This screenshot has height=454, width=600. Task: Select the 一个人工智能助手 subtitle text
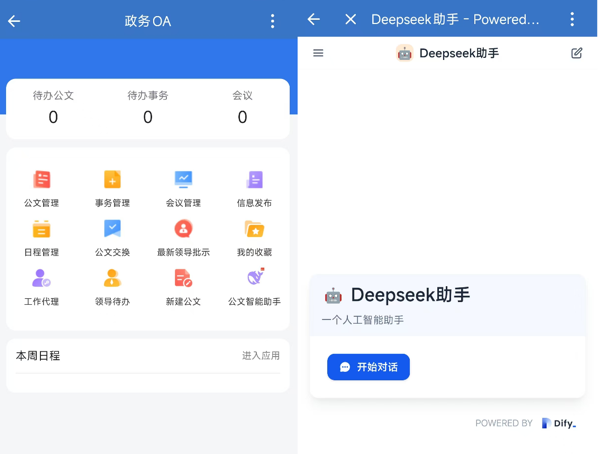click(363, 320)
